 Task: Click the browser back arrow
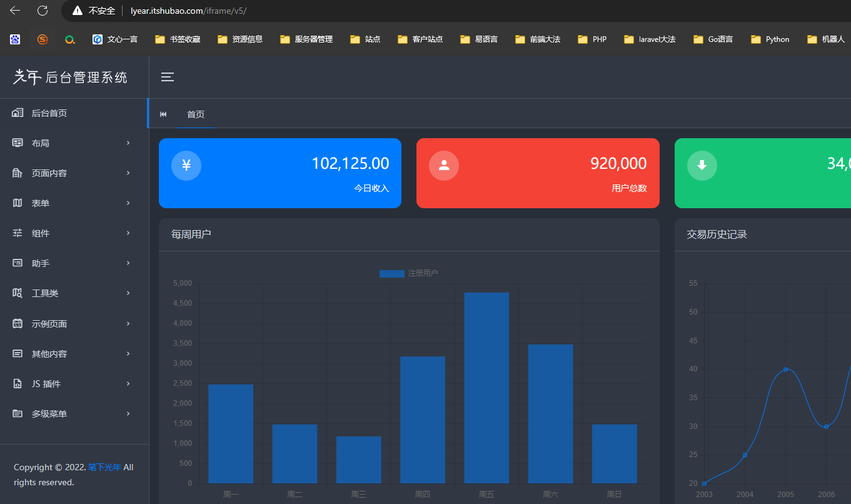tap(15, 10)
